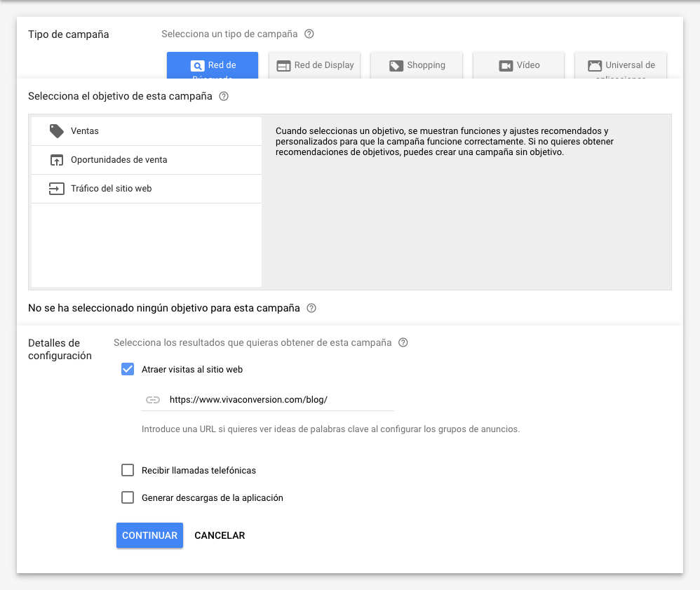
Task: Click help icon after no objective selected text
Action: point(311,308)
